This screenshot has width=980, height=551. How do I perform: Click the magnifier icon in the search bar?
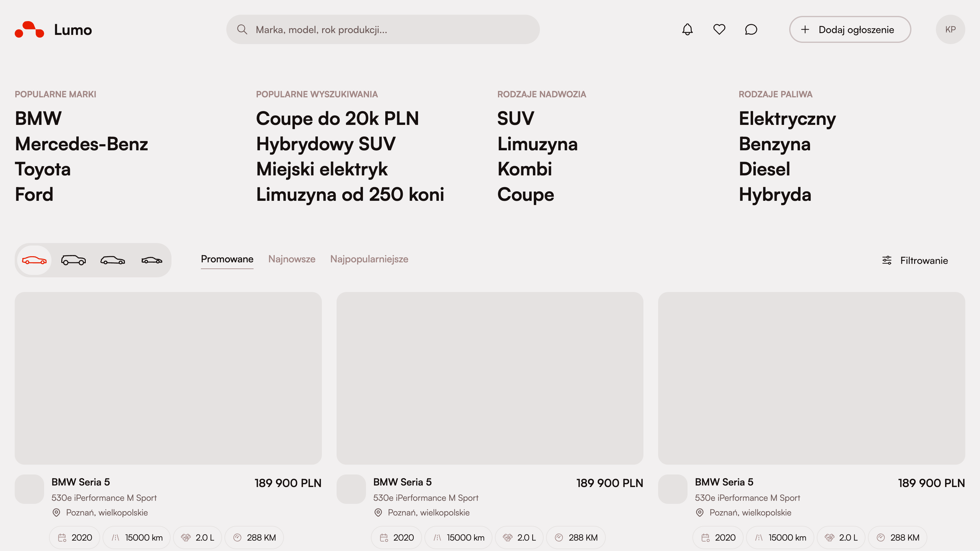pyautogui.click(x=242, y=29)
